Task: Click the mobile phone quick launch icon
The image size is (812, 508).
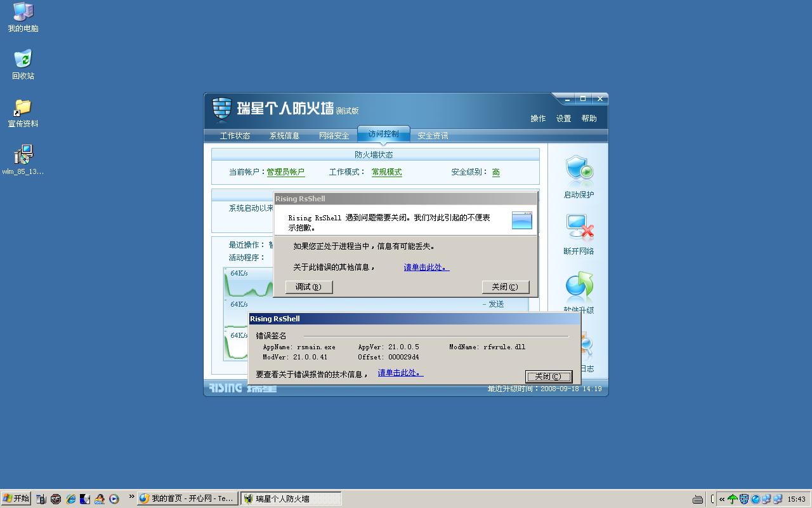Action: 41,499
